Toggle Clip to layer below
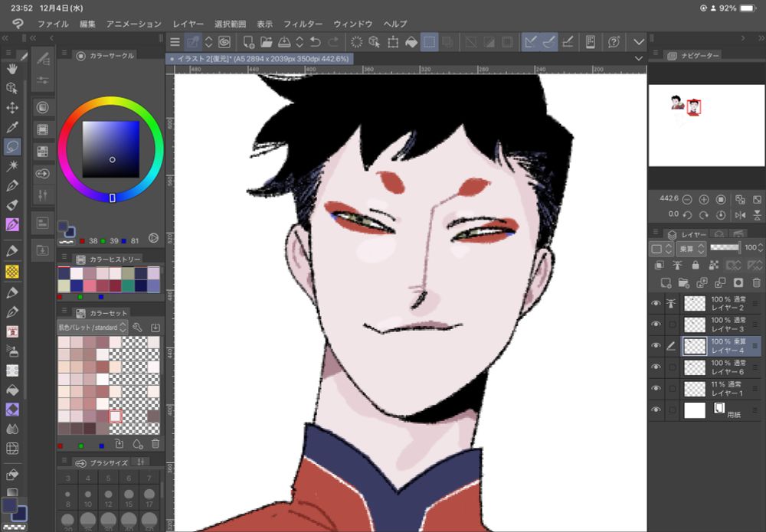Image resolution: width=766 pixels, height=532 pixels. [x=660, y=265]
